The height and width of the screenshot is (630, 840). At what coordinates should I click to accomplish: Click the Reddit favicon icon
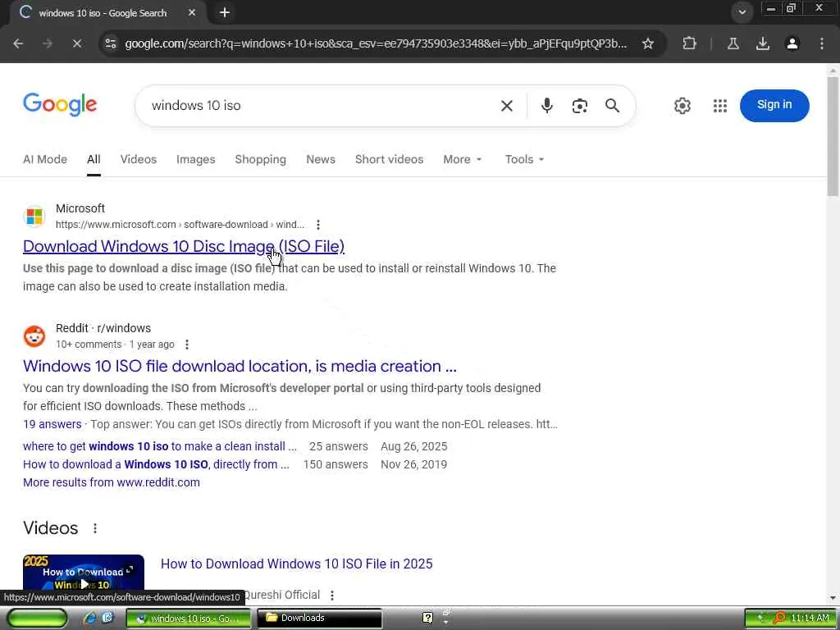click(x=34, y=336)
